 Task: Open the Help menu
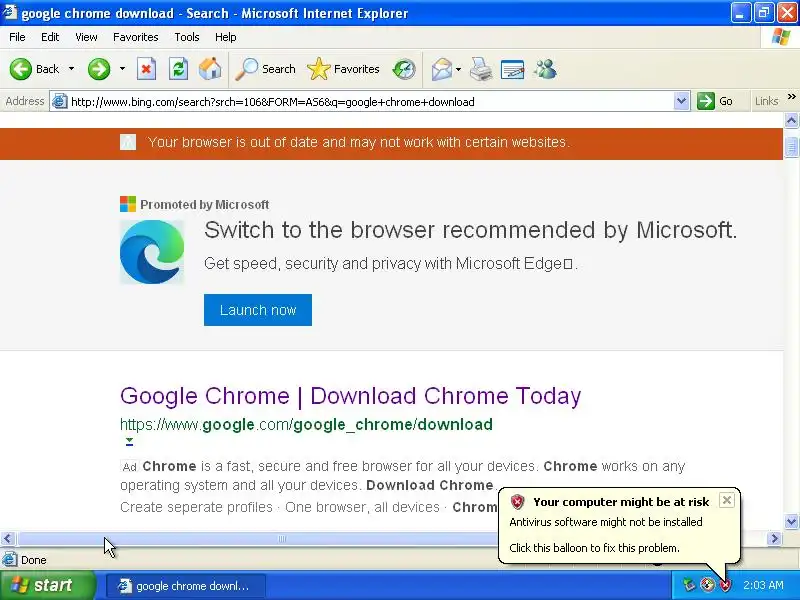(x=226, y=37)
